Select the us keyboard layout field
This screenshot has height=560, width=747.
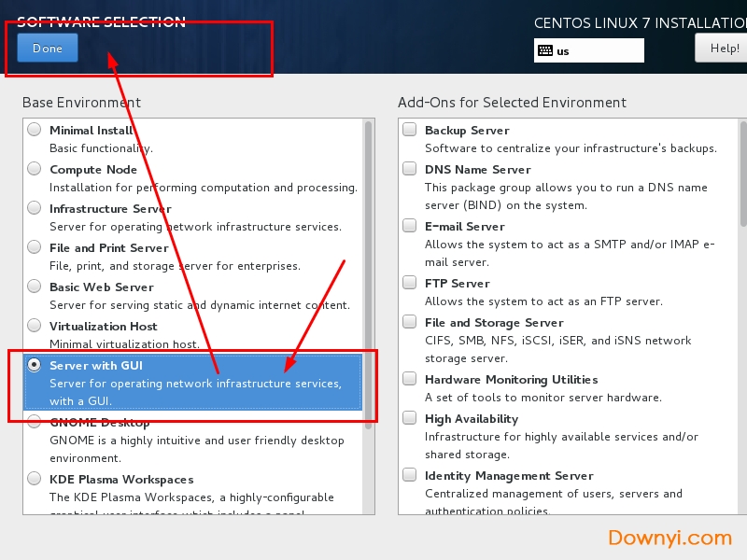tap(598, 51)
